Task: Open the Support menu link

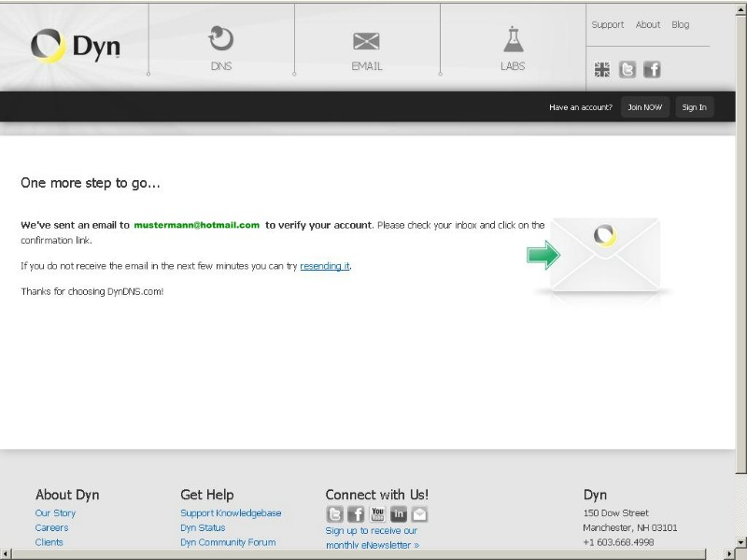Action: pos(607,25)
